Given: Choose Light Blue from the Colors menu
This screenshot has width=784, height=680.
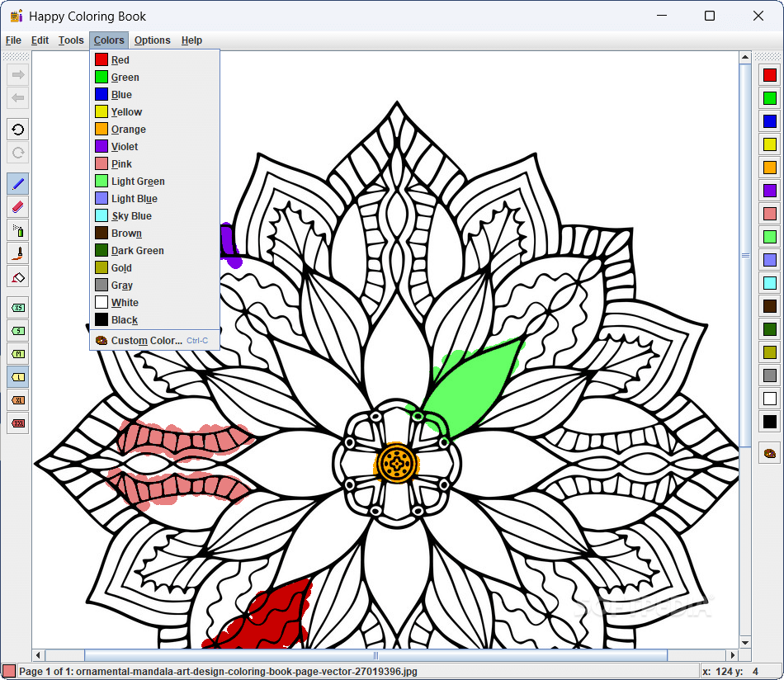Looking at the screenshot, I should (154, 199).
